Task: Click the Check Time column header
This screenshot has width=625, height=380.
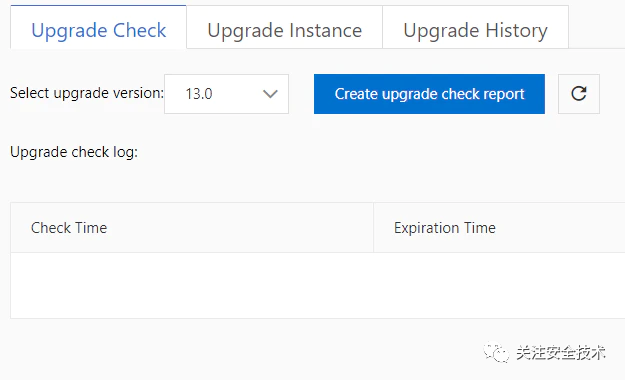Action: (69, 228)
